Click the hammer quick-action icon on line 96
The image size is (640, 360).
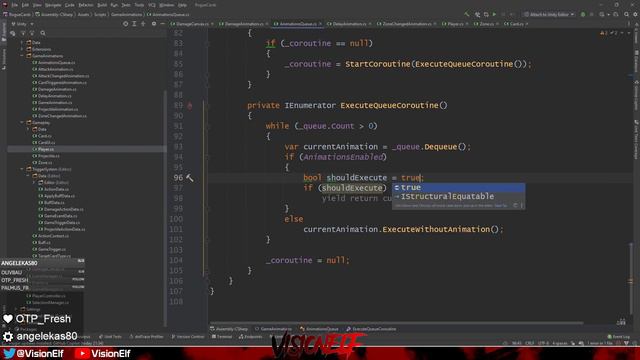pyautogui.click(x=189, y=178)
